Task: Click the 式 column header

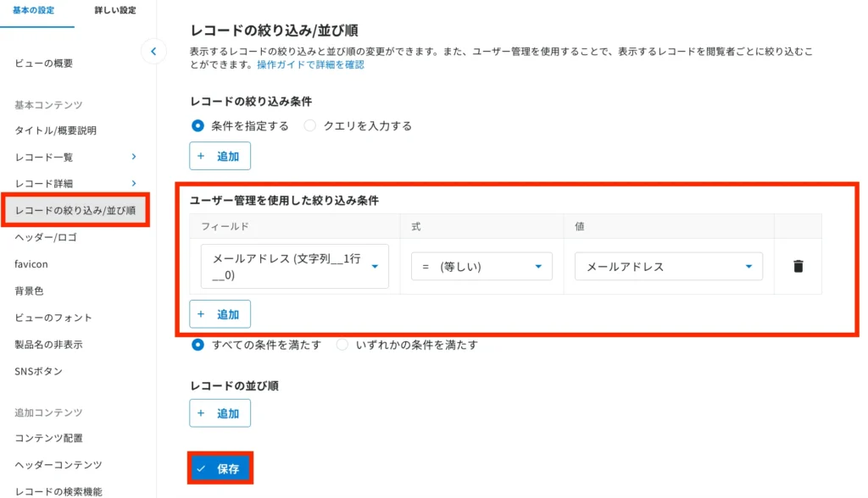Action: [x=416, y=226]
